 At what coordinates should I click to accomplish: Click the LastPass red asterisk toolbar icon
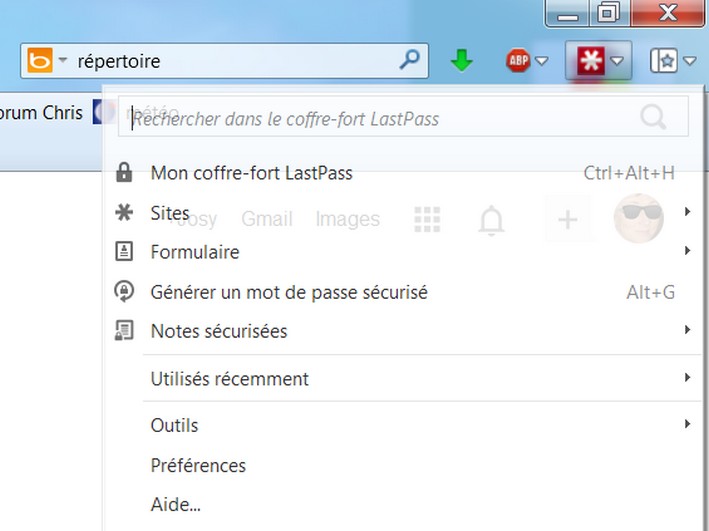point(591,60)
